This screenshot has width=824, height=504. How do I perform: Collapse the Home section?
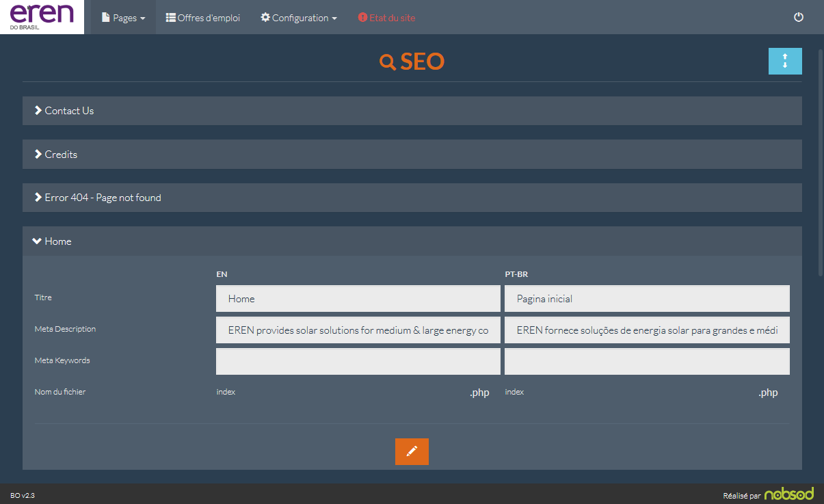(412, 241)
